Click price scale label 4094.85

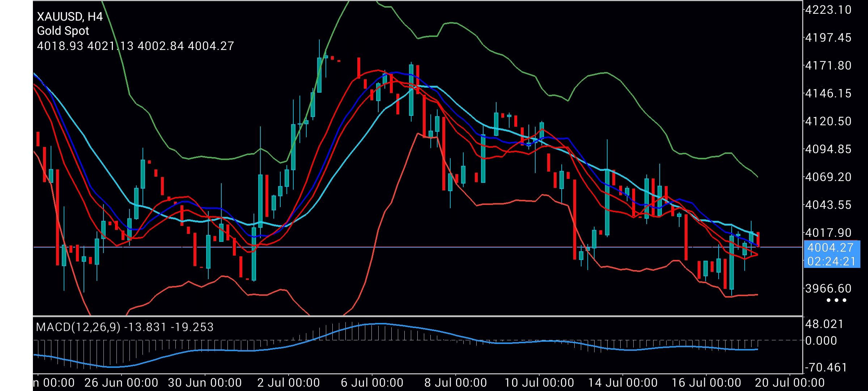tap(828, 149)
